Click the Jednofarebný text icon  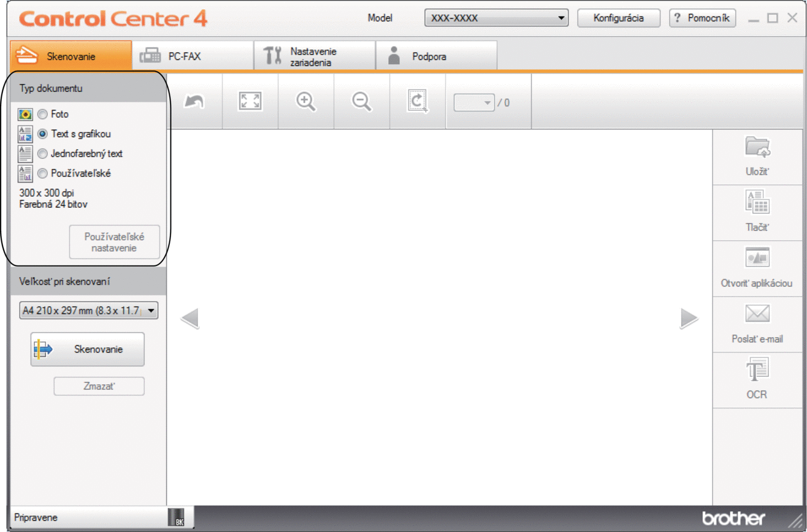[x=26, y=153]
